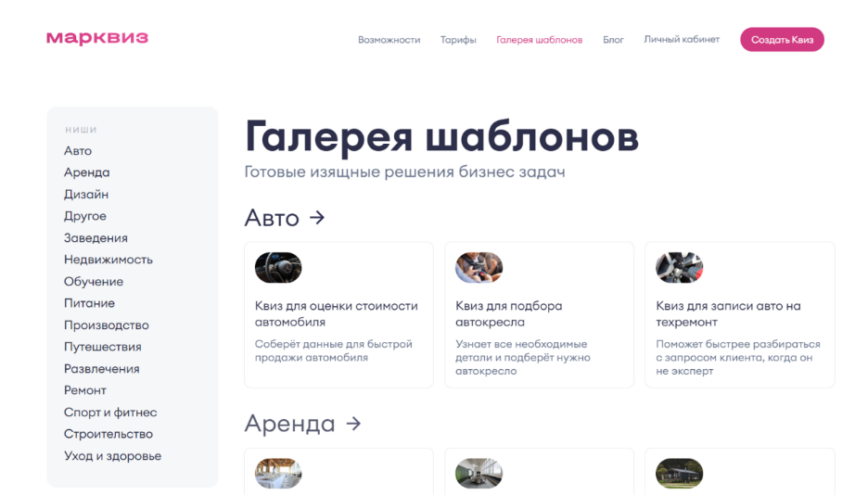This screenshot has width=868, height=496.
Task: Open the car wheel repair thumbnail
Action: tap(679, 267)
